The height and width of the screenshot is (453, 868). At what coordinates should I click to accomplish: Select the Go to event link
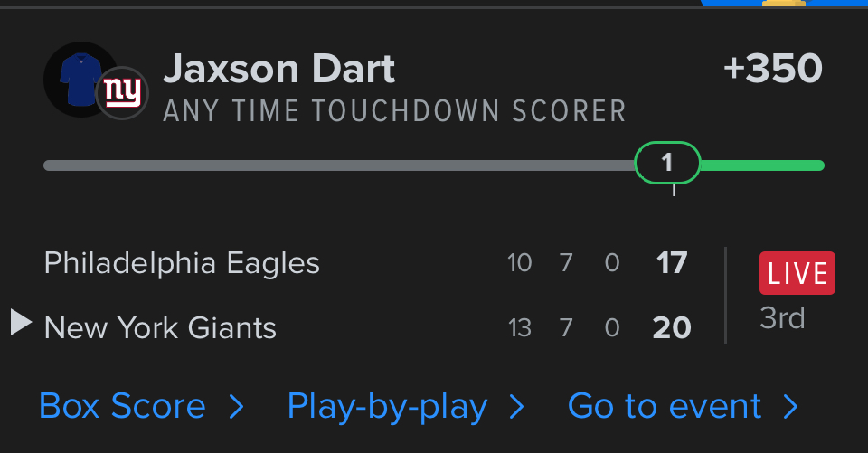[x=665, y=407]
